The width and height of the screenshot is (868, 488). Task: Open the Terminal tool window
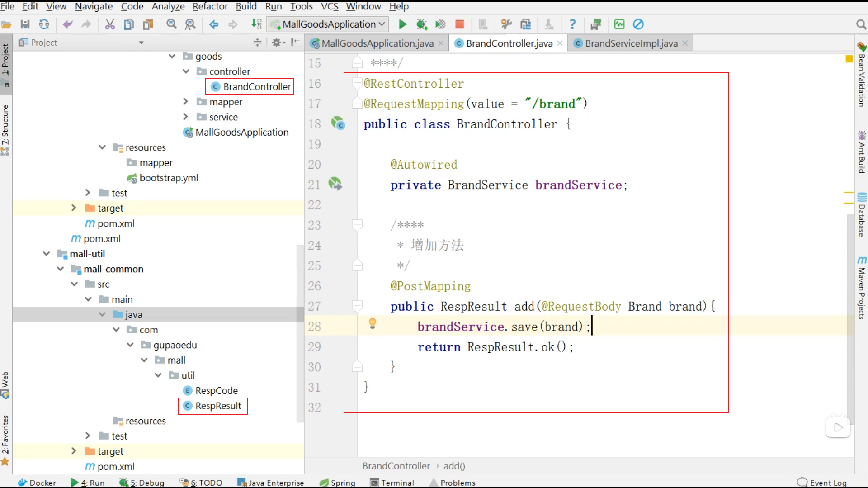point(392,483)
